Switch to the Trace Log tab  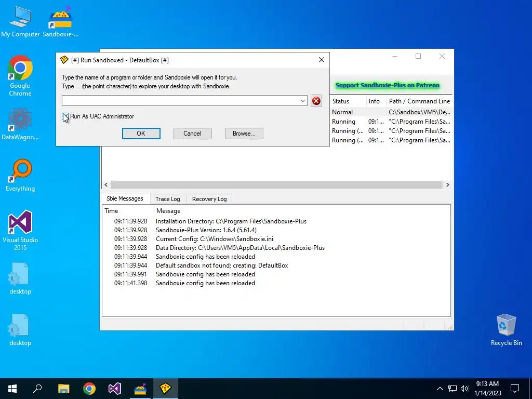pos(168,199)
